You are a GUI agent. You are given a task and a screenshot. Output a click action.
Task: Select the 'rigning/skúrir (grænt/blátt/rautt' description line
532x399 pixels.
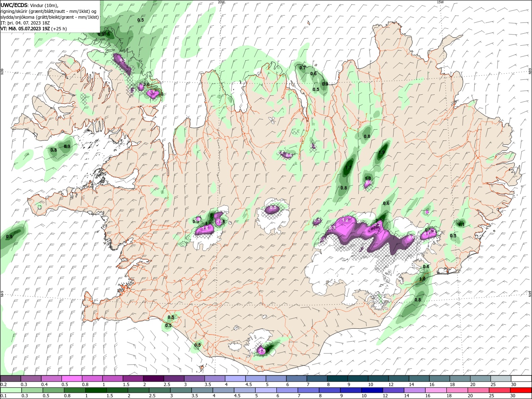(x=49, y=11)
